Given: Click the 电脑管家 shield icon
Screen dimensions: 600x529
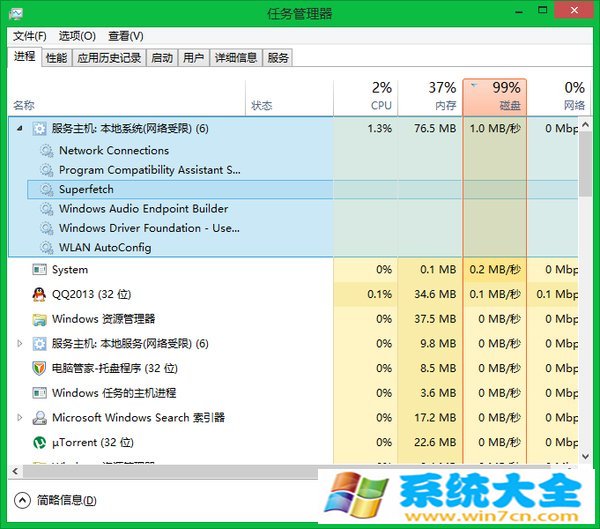Looking at the screenshot, I should (x=39, y=368).
